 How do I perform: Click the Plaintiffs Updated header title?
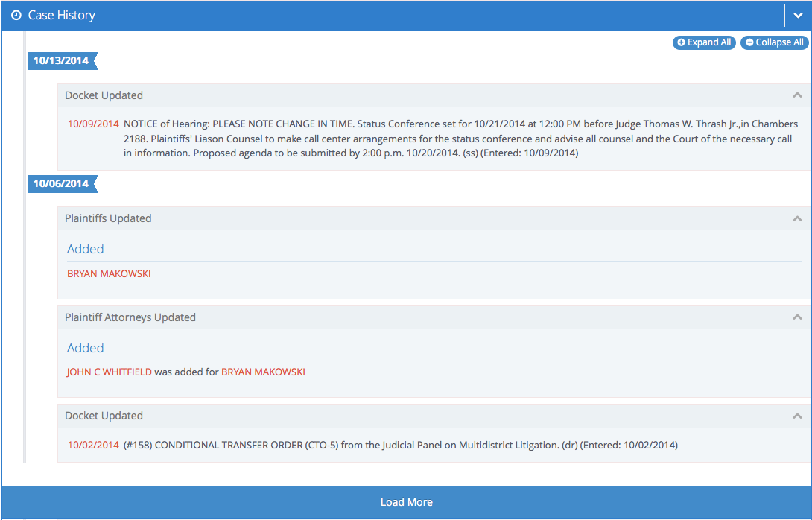point(108,218)
